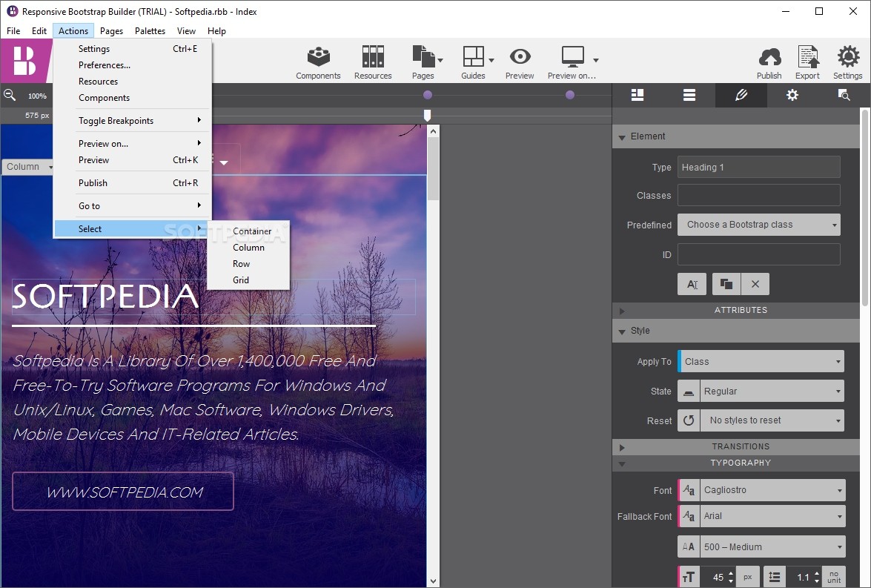Viewport: 871px width, 588px height.
Task: Open the Resources binder icon
Action: [x=373, y=62]
